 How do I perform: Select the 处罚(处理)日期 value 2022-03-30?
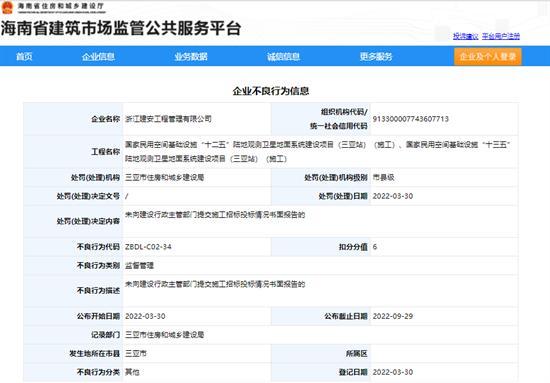pos(393,196)
